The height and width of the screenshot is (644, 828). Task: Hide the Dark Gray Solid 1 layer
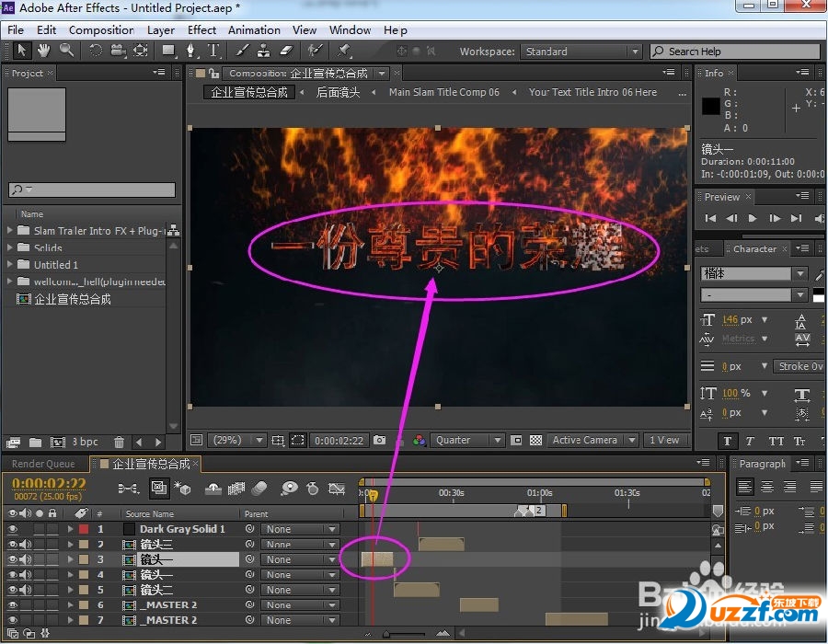tap(12, 529)
